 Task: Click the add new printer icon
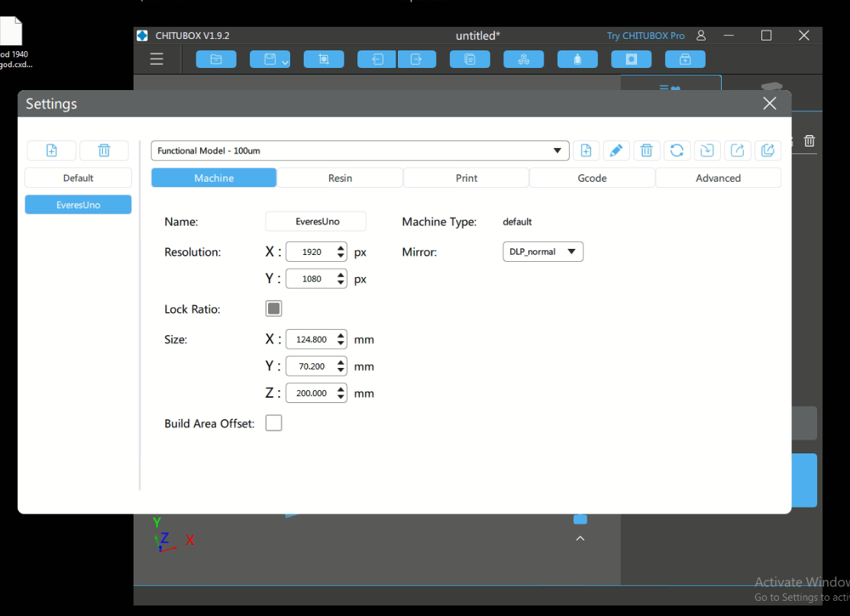pyautogui.click(x=51, y=150)
